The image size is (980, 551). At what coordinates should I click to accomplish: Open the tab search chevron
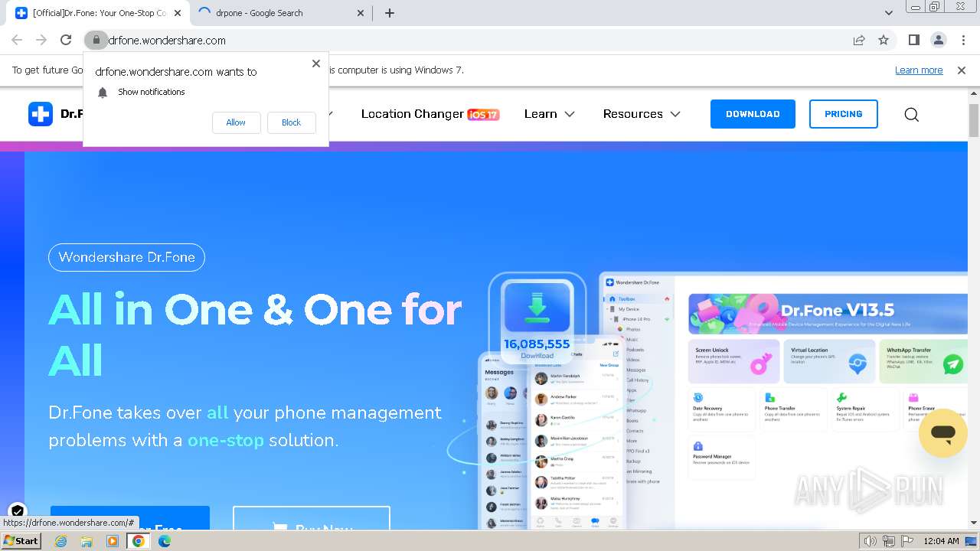click(x=888, y=13)
